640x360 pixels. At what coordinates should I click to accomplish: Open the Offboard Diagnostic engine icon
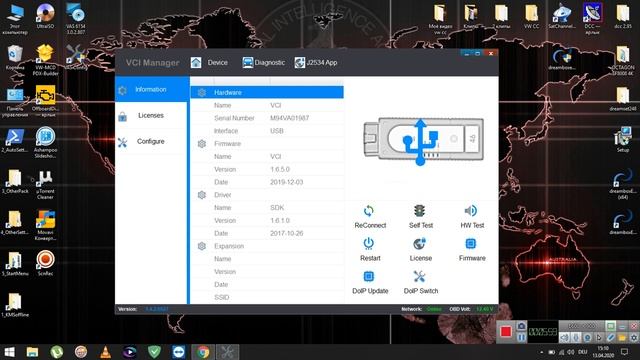45,100
